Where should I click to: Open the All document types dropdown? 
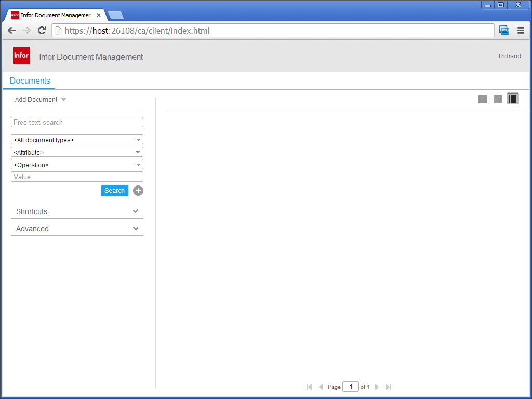click(x=77, y=140)
